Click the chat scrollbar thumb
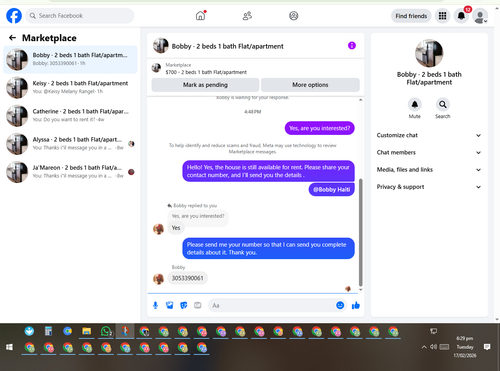The height and width of the screenshot is (371, 500). click(360, 233)
